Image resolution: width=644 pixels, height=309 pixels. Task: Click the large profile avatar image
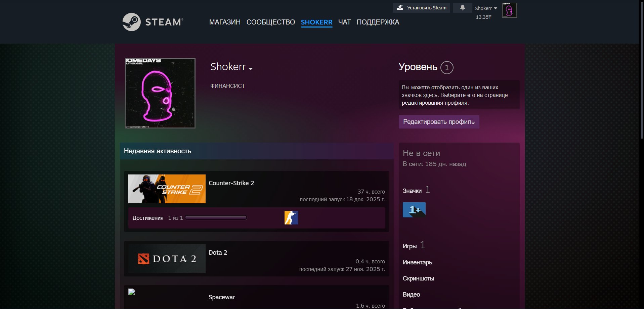160,93
